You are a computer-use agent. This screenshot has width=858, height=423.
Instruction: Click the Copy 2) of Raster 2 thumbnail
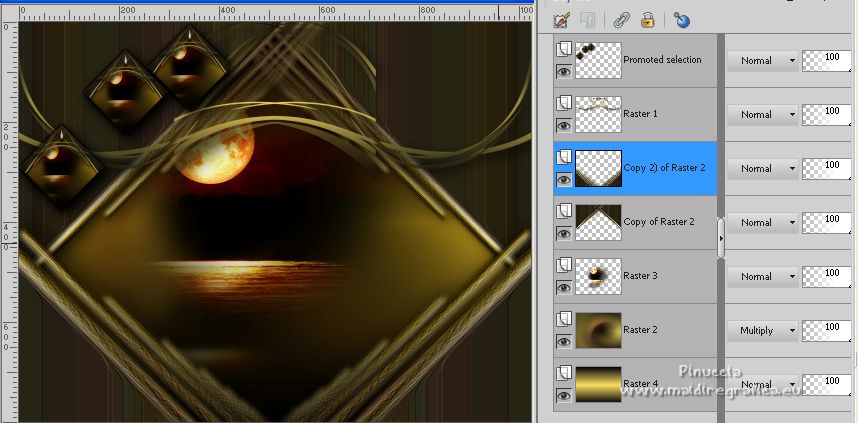pyautogui.click(x=599, y=169)
